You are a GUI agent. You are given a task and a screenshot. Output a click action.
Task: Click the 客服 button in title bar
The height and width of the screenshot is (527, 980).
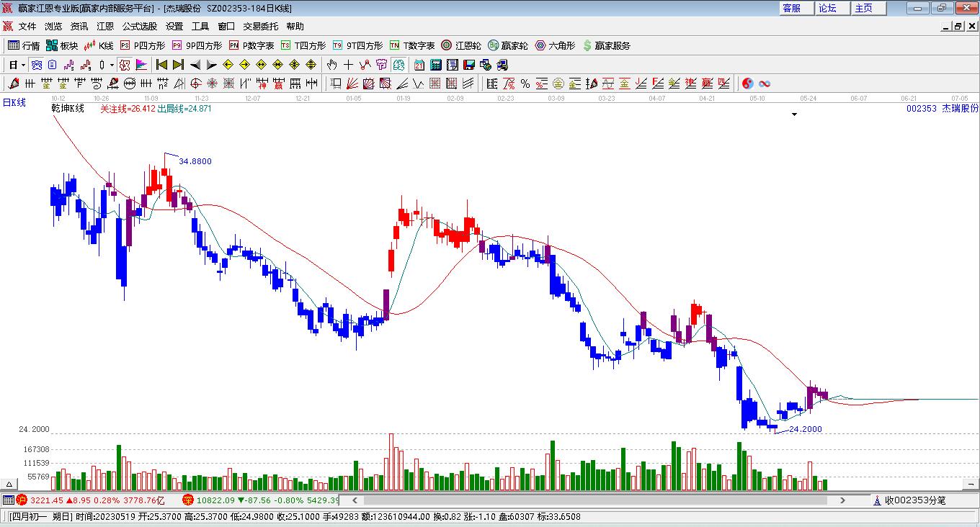pos(796,8)
